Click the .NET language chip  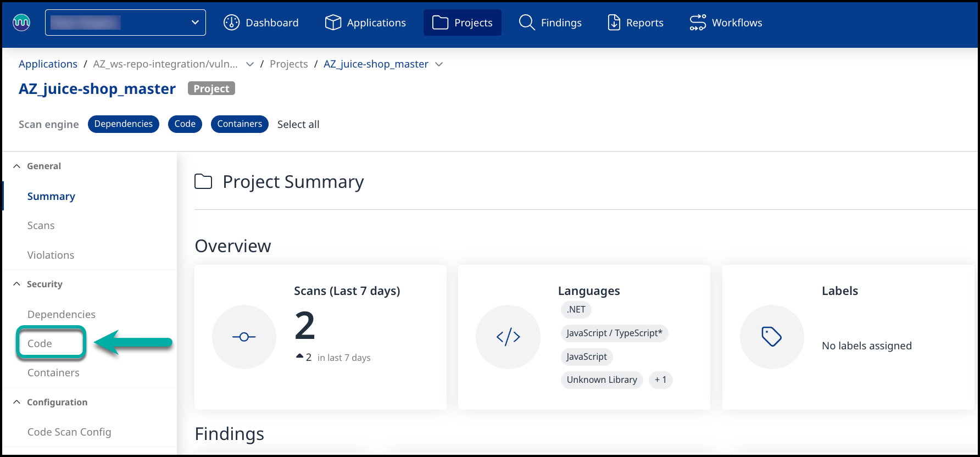pyautogui.click(x=576, y=310)
